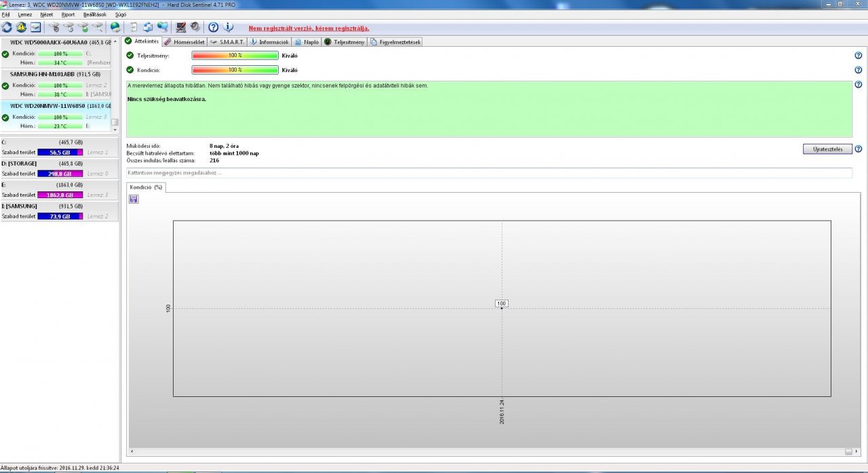Image resolution: width=868 pixels, height=473 pixels.
Task: Click the refresh disk status toolbar icon
Action: [7, 27]
